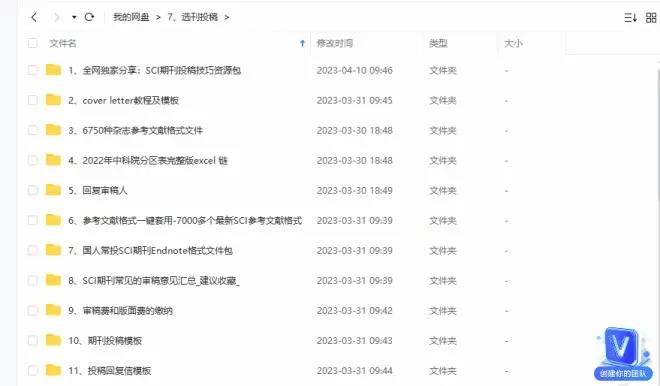
Task: Check the box for 投稿回复信模板 folder
Action: coord(32,370)
